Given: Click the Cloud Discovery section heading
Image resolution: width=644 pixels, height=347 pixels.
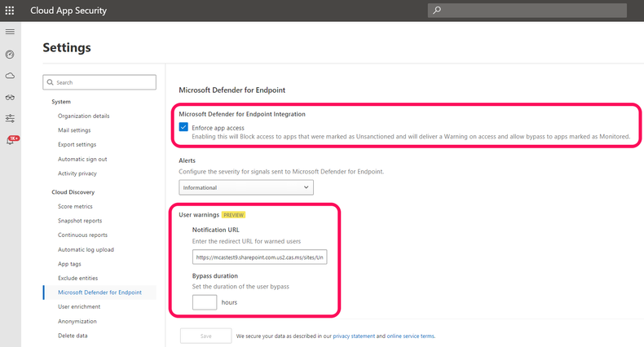Looking at the screenshot, I should (x=73, y=192).
